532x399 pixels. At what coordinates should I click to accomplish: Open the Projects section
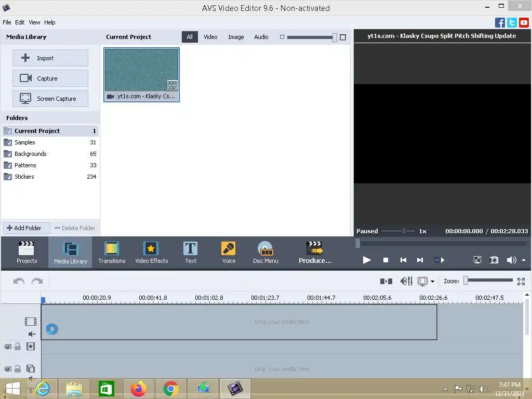26,252
